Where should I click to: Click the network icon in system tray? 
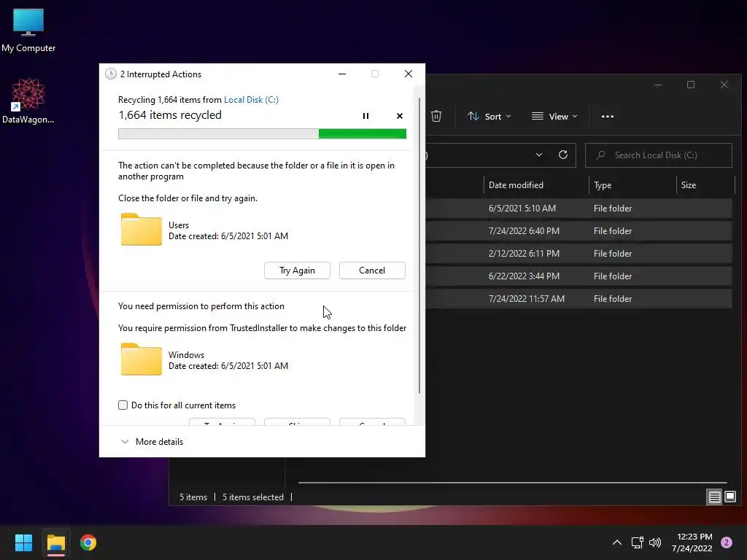tap(637, 542)
